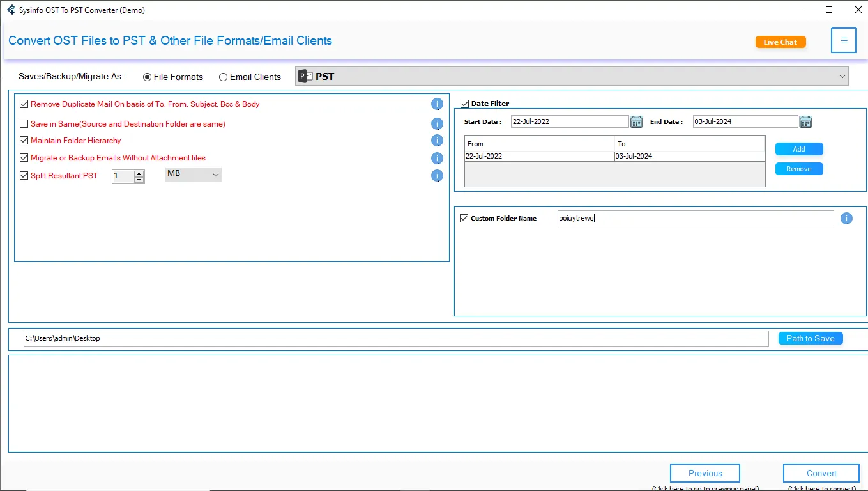Select the 22-Jul-2022 From cell
868x491 pixels.
pyautogui.click(x=540, y=156)
